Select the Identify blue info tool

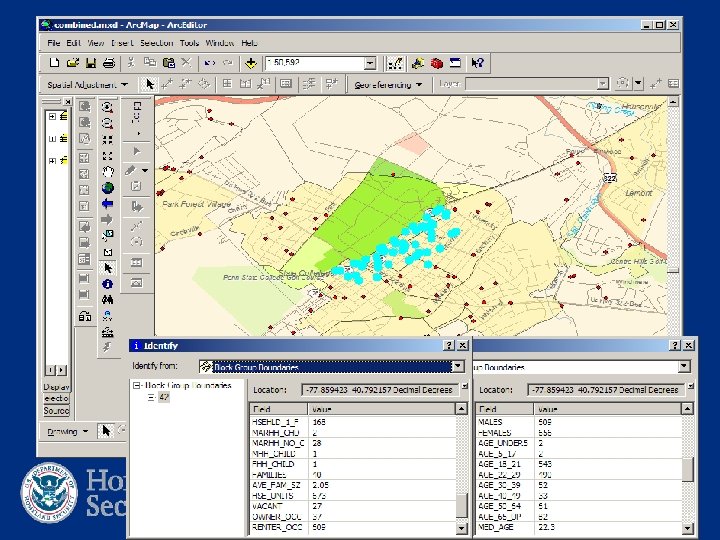(107, 284)
